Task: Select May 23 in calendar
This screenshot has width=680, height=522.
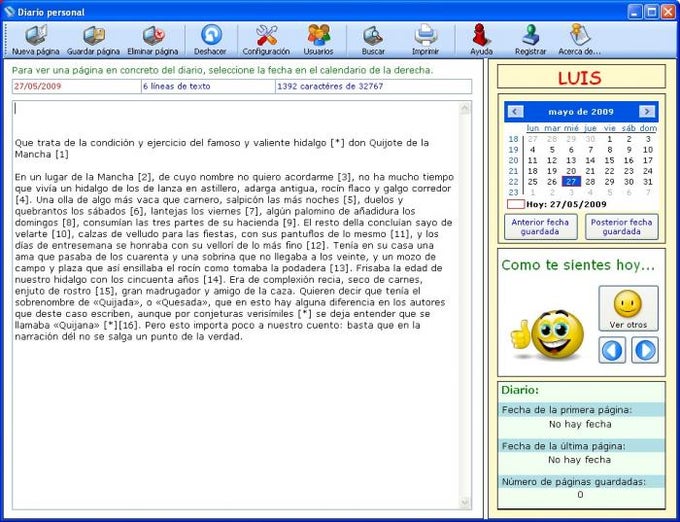Action: (x=629, y=171)
